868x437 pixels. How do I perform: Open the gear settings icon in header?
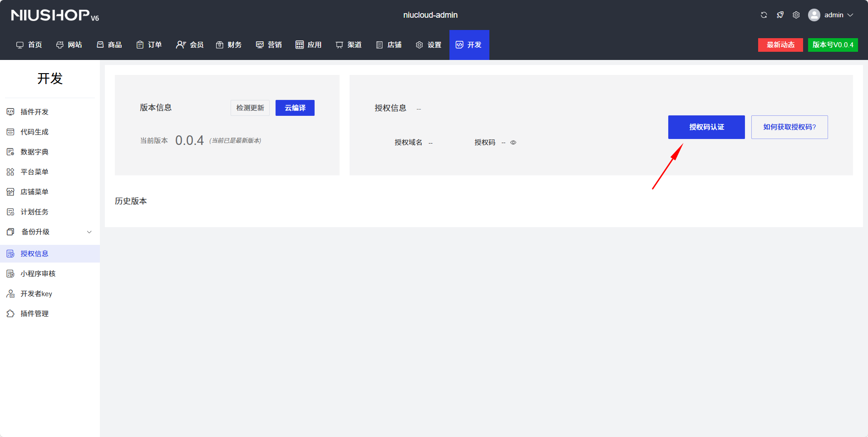pos(796,15)
